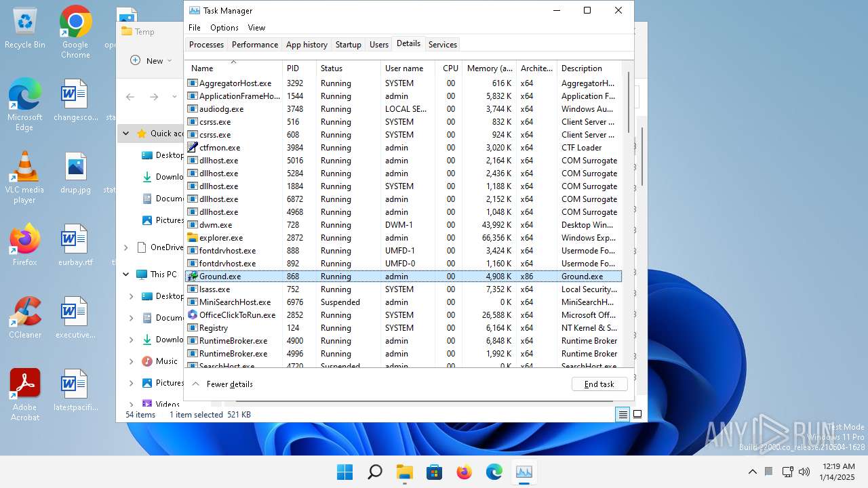Click the ctfmon.exe process icon
Screen dimensions: 868x488
193,148
